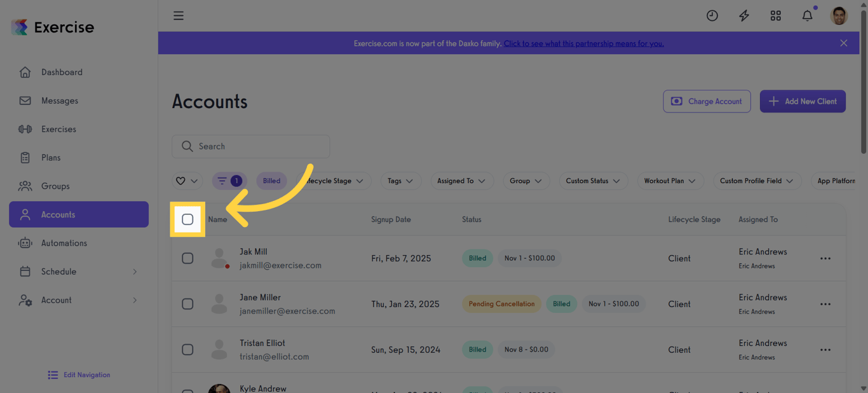Select the heart favorites filter icon
Screen dimensions: 868x393
tap(182, 181)
